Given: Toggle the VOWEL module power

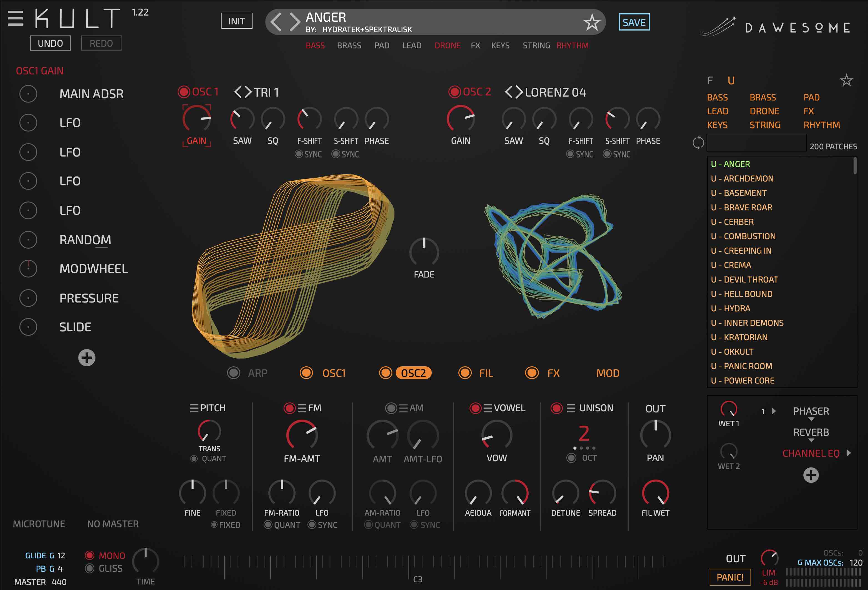Looking at the screenshot, I should pos(475,408).
